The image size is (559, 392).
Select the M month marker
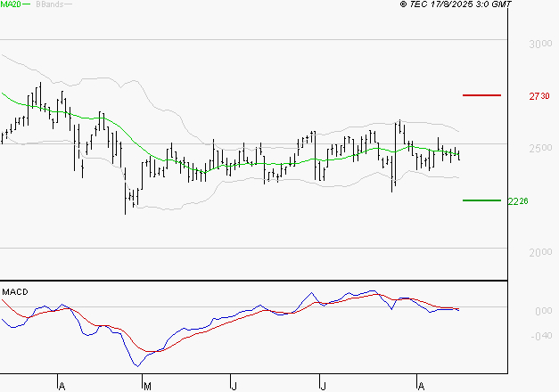pos(145,386)
